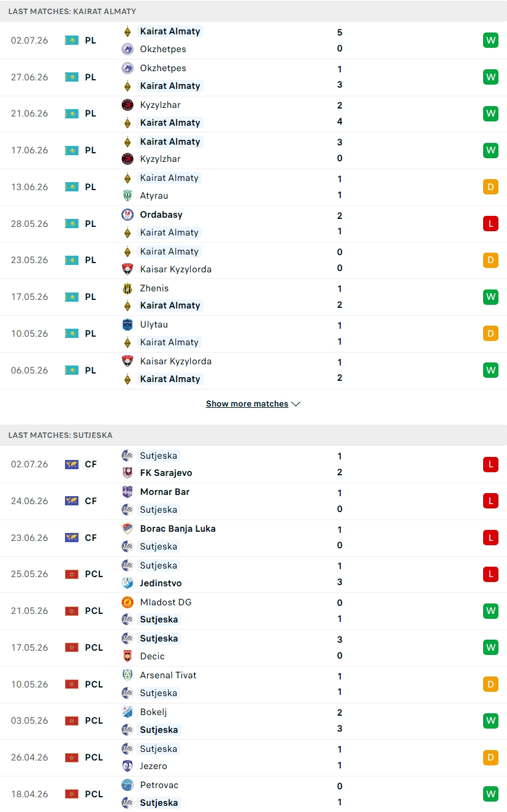Click the PL league label in the 17.05.26 match
The width and height of the screenshot is (507, 812).
click(x=91, y=297)
